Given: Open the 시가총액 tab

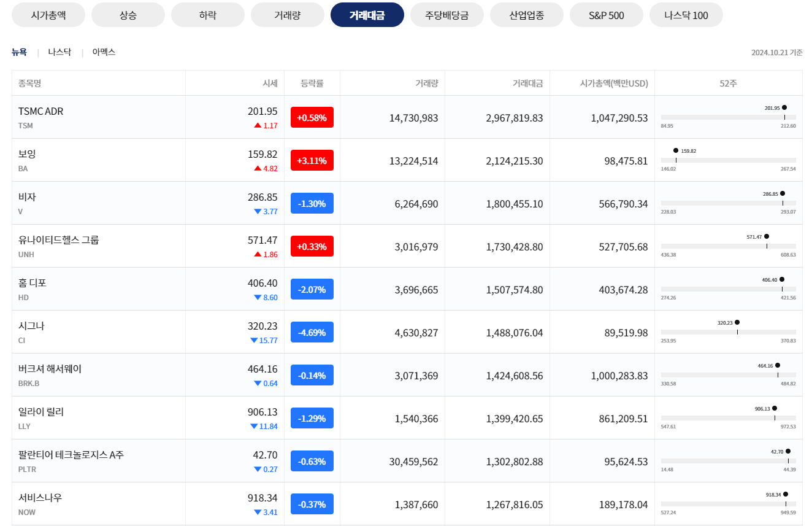Looking at the screenshot, I should (48, 15).
